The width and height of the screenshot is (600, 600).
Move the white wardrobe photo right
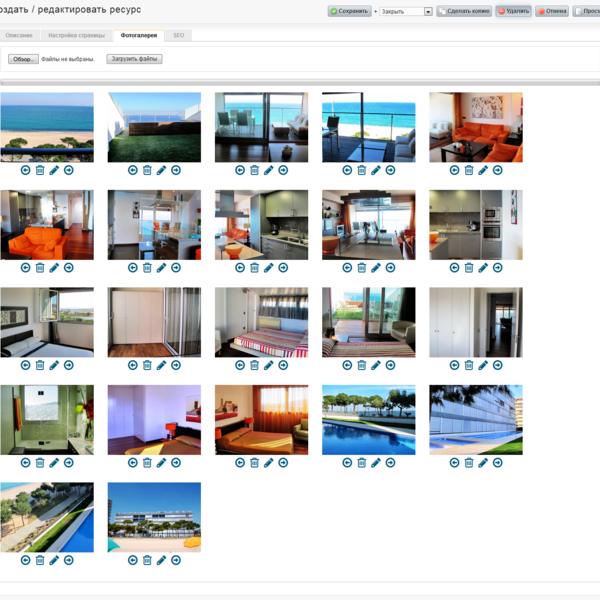176,365
